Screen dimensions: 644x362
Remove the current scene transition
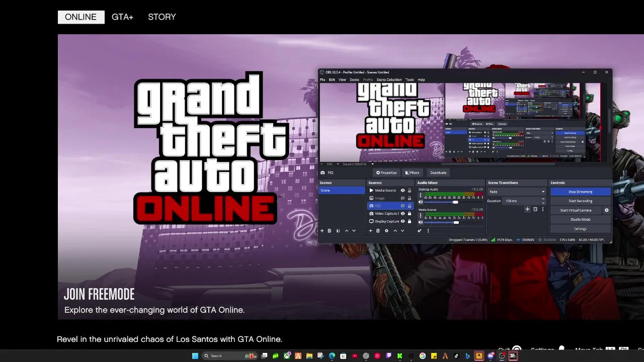pos(535,209)
